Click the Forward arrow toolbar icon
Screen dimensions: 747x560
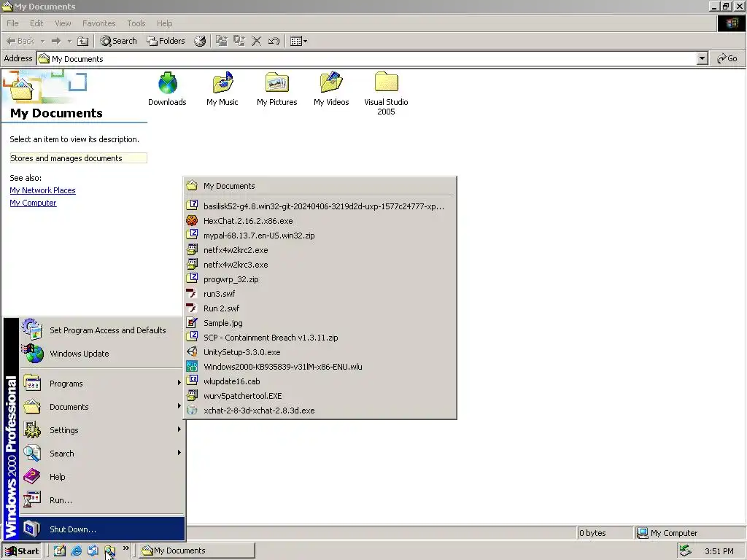56,41
